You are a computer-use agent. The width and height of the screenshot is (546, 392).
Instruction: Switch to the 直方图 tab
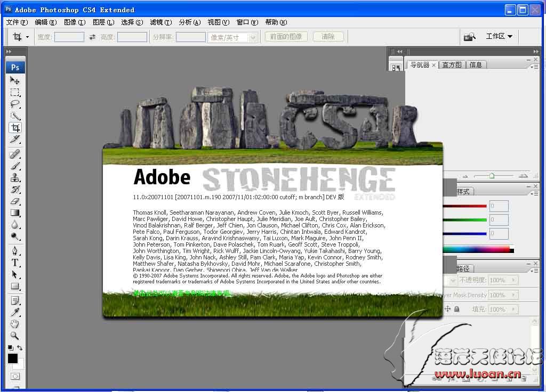pos(452,64)
